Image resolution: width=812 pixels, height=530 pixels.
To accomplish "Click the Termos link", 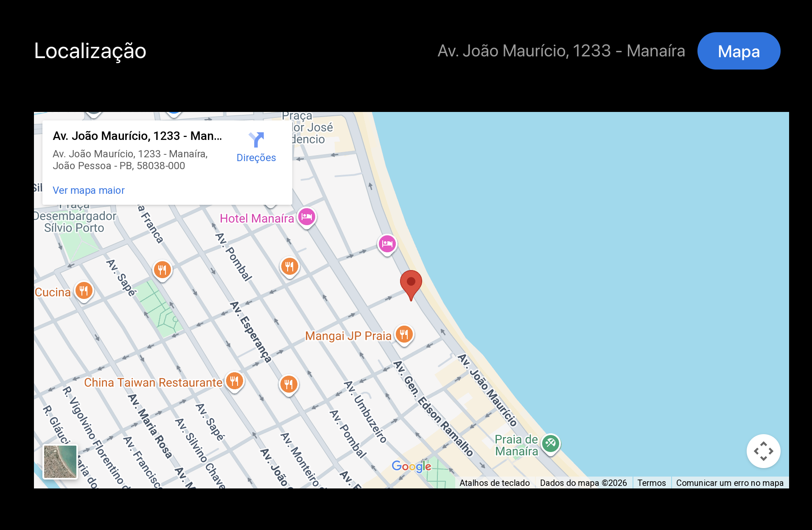I will click(x=651, y=483).
